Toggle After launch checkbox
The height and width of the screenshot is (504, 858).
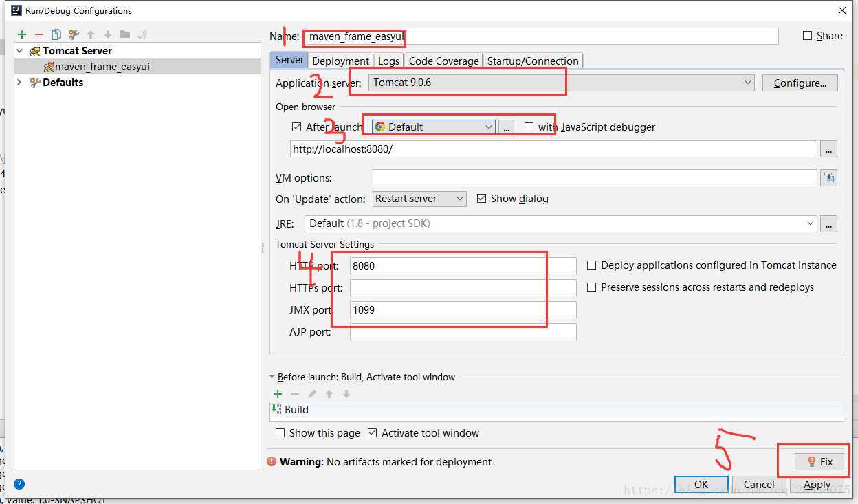pyautogui.click(x=297, y=127)
